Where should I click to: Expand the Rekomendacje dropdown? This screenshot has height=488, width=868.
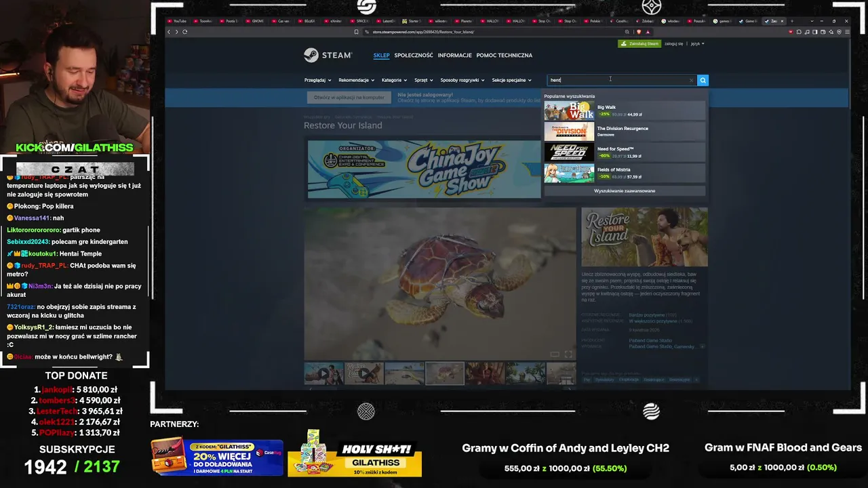point(356,80)
